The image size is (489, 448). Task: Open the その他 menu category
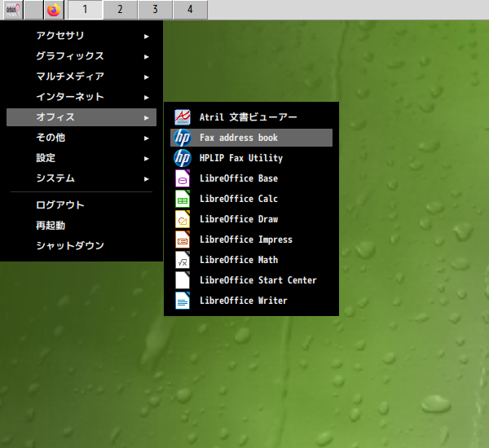click(81, 138)
